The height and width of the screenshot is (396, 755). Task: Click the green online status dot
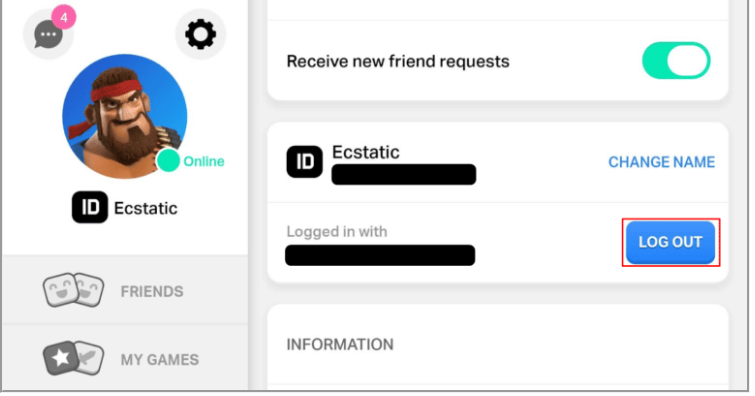pos(168,160)
